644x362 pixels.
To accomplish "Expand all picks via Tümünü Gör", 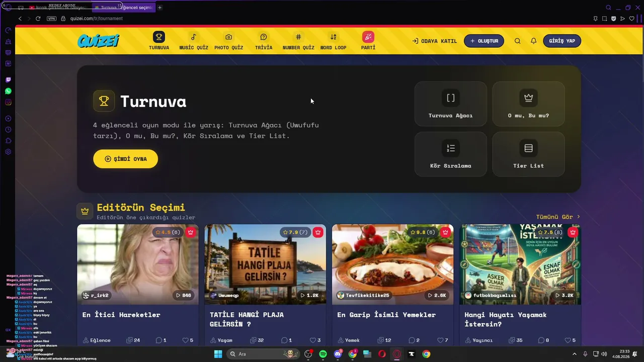I will 558,217.
